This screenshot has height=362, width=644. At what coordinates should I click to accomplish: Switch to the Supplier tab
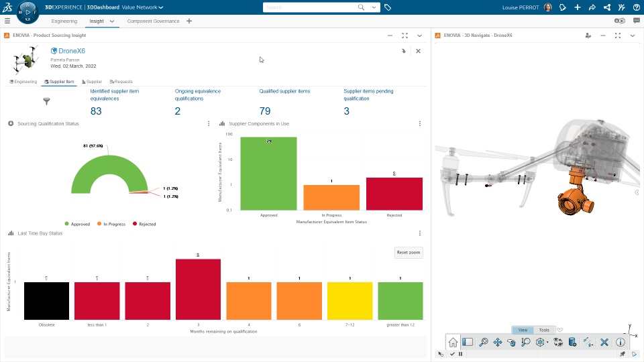point(92,82)
